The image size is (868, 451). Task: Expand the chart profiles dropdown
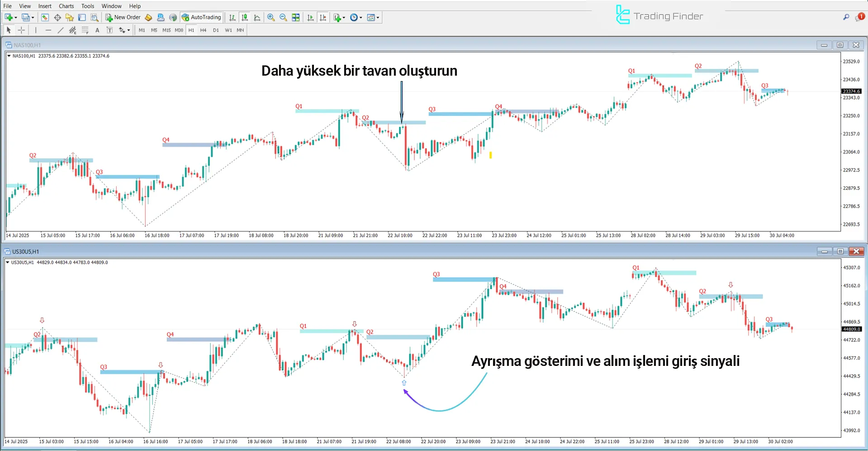point(33,17)
